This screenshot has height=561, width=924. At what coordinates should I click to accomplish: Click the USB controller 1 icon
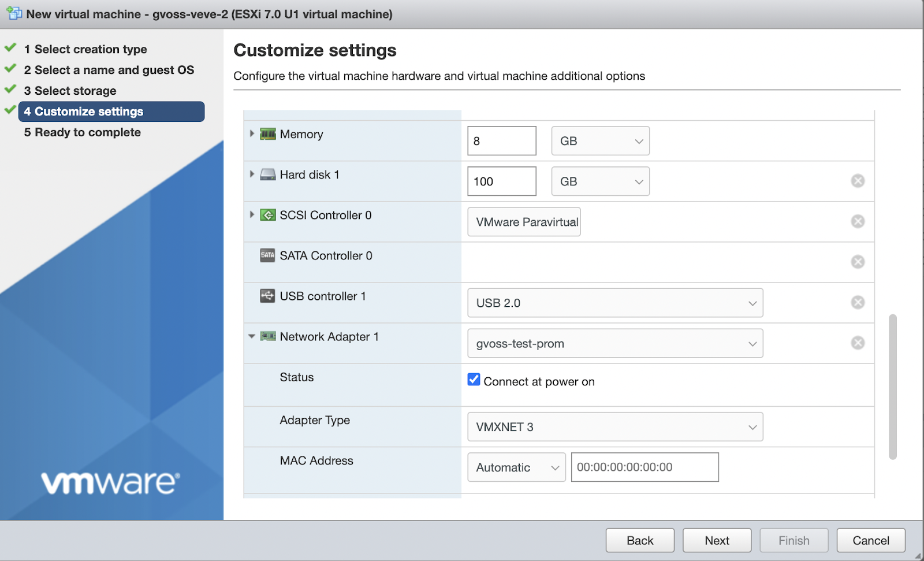point(267,296)
